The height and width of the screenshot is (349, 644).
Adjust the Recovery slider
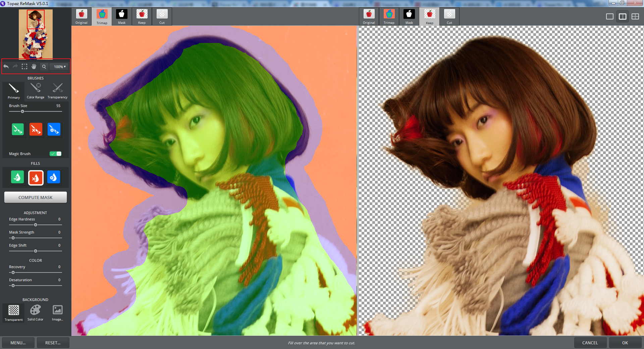point(36,272)
